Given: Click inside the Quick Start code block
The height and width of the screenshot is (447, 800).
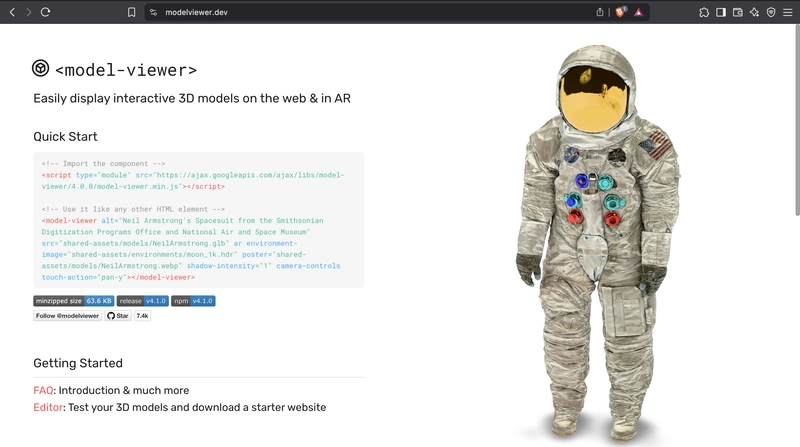Looking at the screenshot, I should pyautogui.click(x=198, y=220).
